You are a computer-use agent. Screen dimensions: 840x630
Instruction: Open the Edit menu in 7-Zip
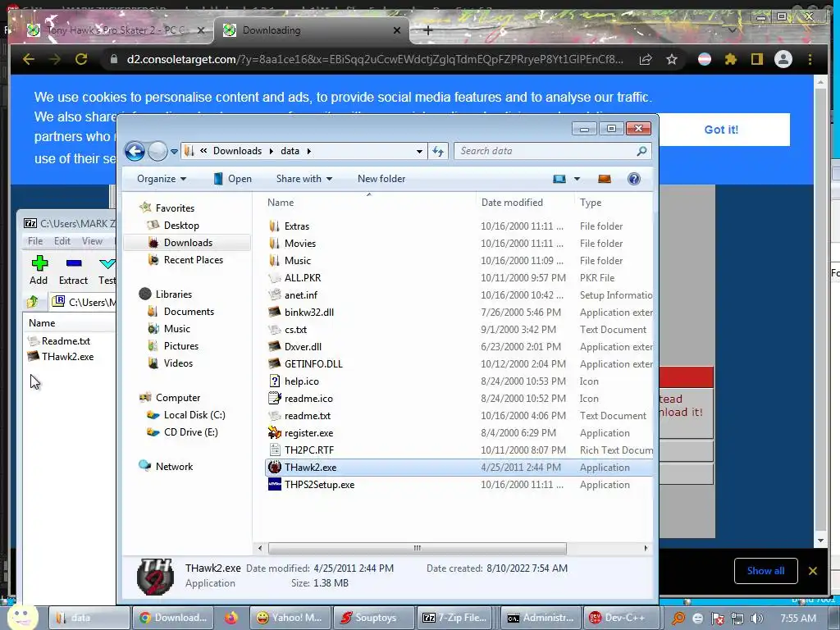(62, 241)
